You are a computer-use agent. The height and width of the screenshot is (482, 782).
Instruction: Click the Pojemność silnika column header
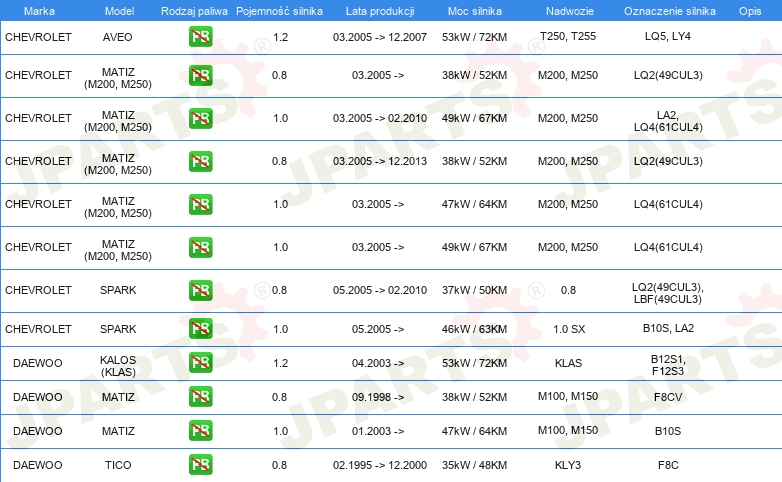[279, 11]
